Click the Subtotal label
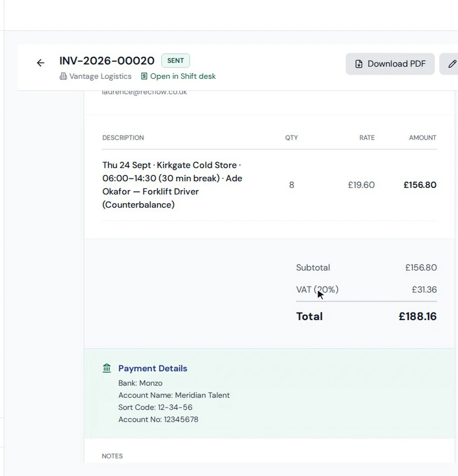This screenshot has height=476, width=458. click(313, 268)
